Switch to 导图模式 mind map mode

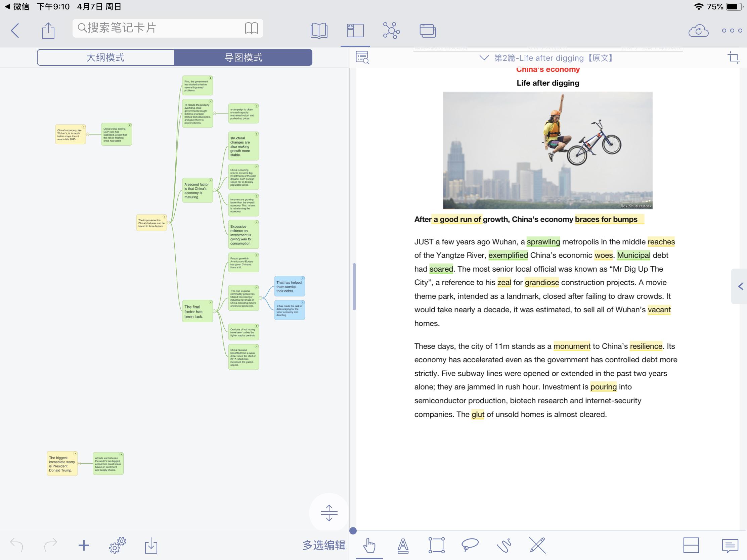pyautogui.click(x=243, y=57)
